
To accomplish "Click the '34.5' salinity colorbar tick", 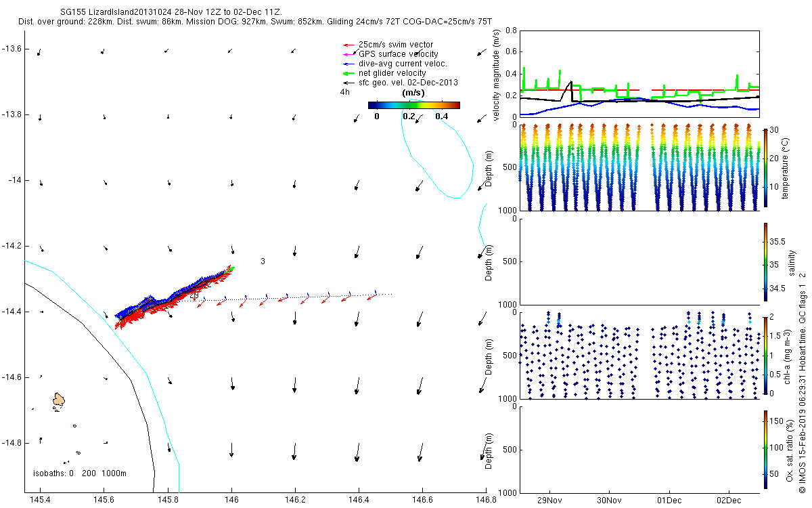I will (x=777, y=289).
